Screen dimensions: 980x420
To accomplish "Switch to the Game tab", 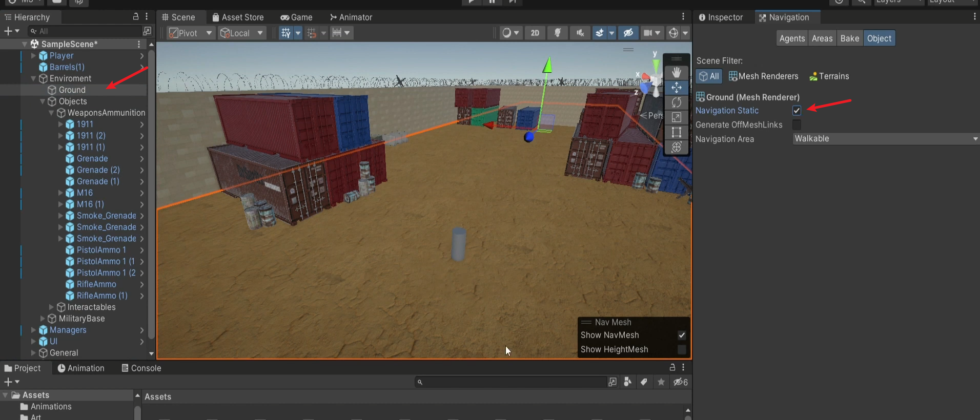I will 296,17.
